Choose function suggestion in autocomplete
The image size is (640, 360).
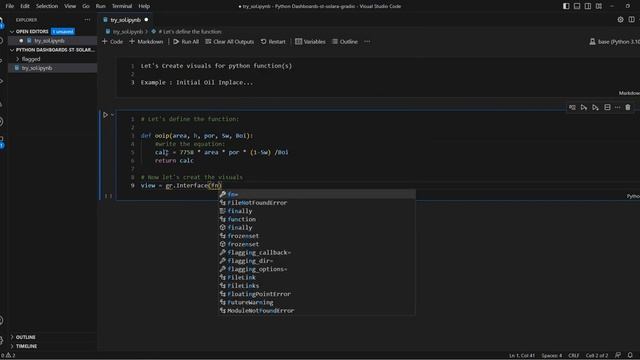[x=317, y=219]
